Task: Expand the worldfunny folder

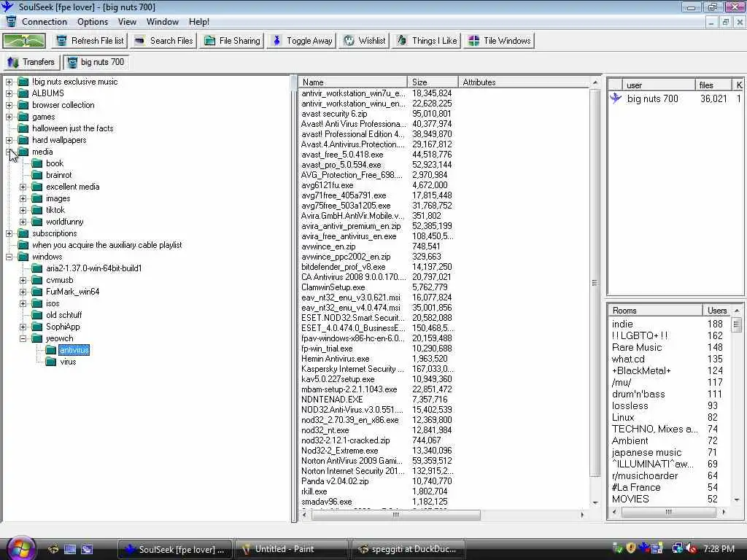Action: click(x=23, y=222)
